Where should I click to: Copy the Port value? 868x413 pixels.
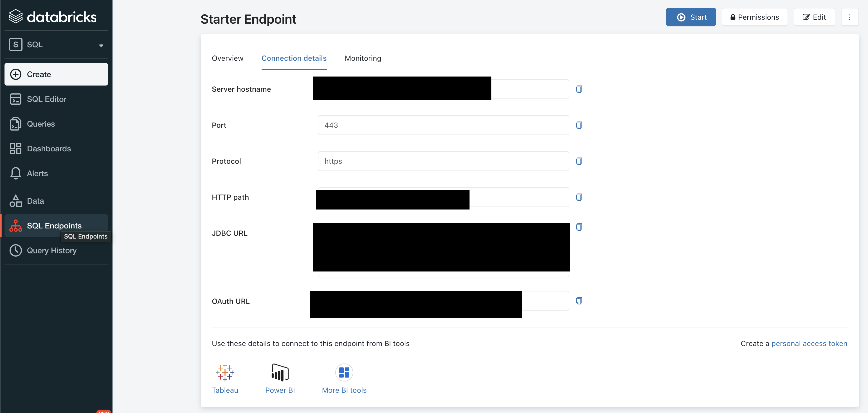tap(579, 125)
